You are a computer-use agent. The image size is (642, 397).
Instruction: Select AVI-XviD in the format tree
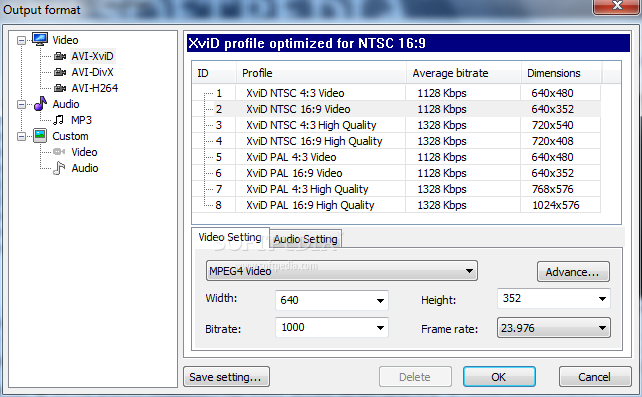coord(93,56)
